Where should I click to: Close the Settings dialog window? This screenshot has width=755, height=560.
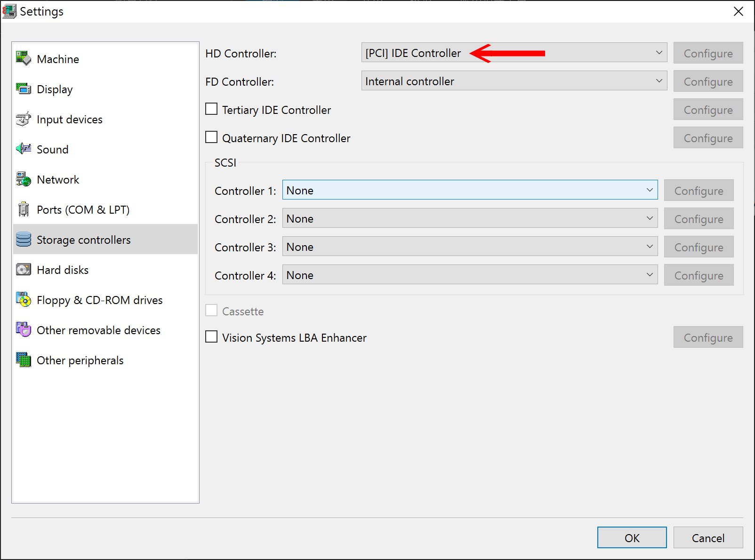(738, 11)
